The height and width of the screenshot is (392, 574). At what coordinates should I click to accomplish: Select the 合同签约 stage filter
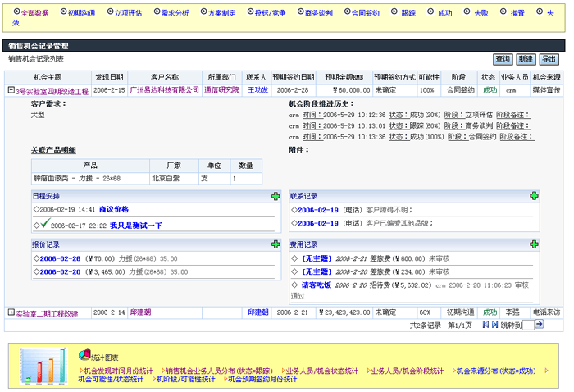[366, 13]
